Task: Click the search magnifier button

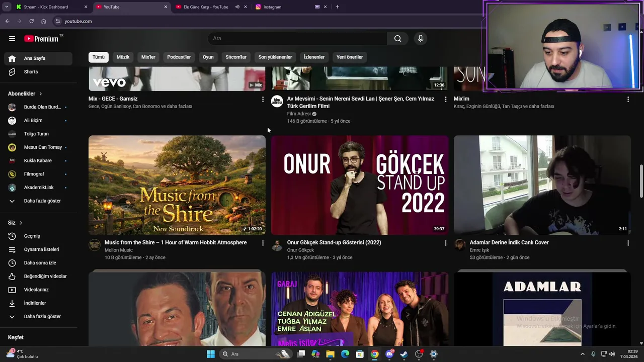Action: 397,39
